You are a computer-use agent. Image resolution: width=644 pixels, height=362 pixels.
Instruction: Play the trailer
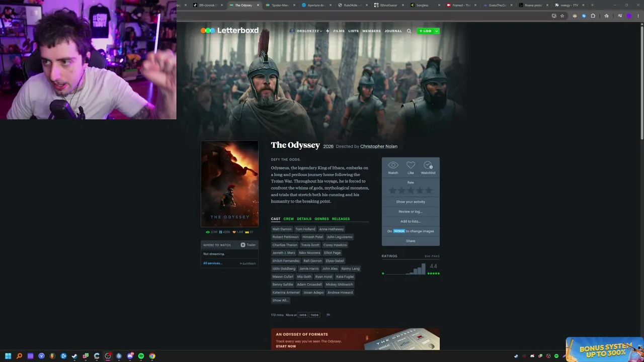coord(248,245)
